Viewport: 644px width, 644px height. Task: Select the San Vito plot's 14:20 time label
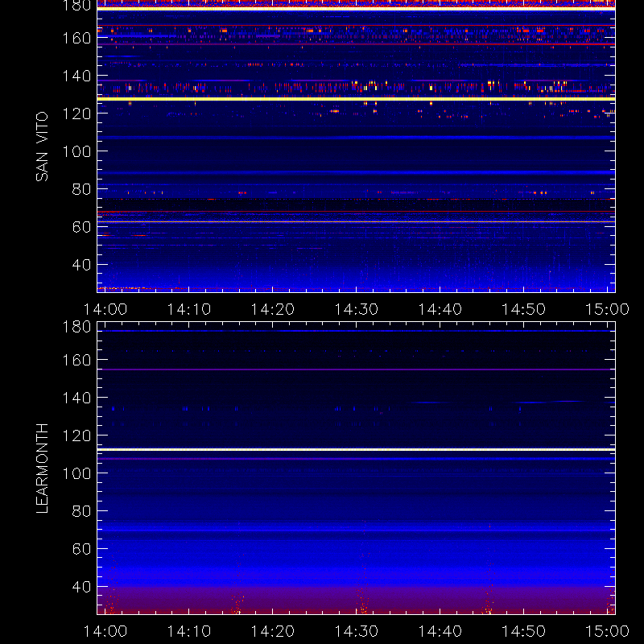click(x=273, y=309)
